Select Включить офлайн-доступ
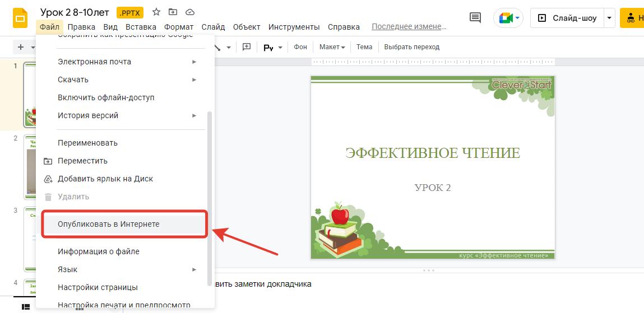The width and height of the screenshot is (644, 313). pyautogui.click(x=125, y=97)
